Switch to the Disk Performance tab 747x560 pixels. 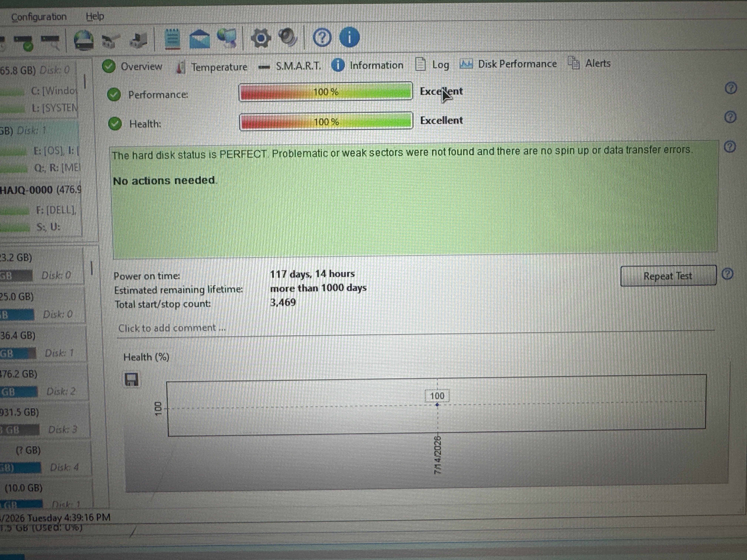pyautogui.click(x=508, y=64)
